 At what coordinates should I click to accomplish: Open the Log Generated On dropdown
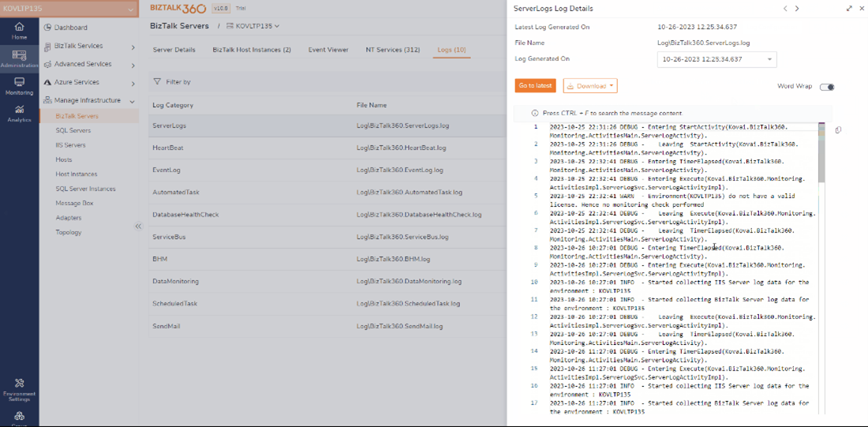(x=716, y=59)
